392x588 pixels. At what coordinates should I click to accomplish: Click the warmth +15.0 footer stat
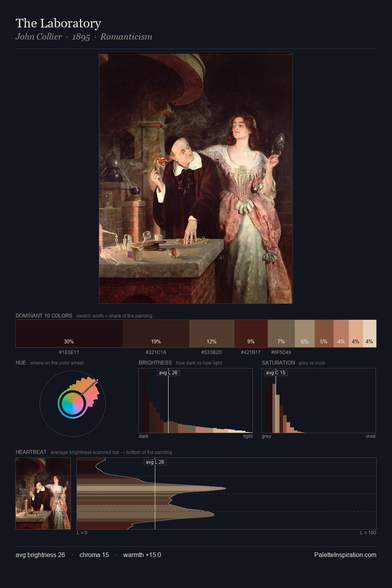coord(142,555)
